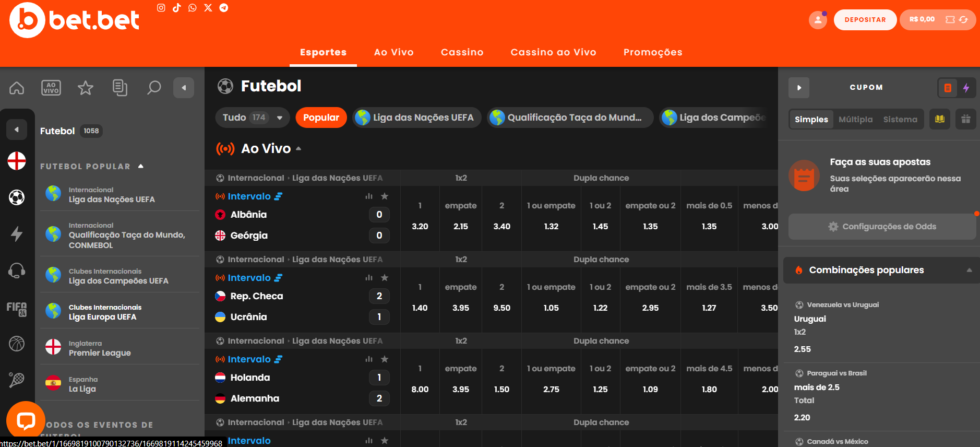Open the Cassino ao Vivo menu

click(554, 52)
